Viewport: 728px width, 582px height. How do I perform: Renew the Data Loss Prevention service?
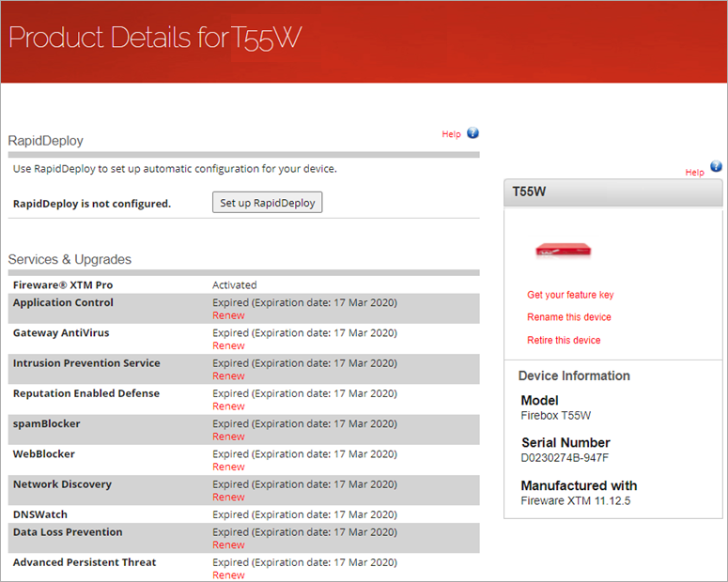pos(228,544)
